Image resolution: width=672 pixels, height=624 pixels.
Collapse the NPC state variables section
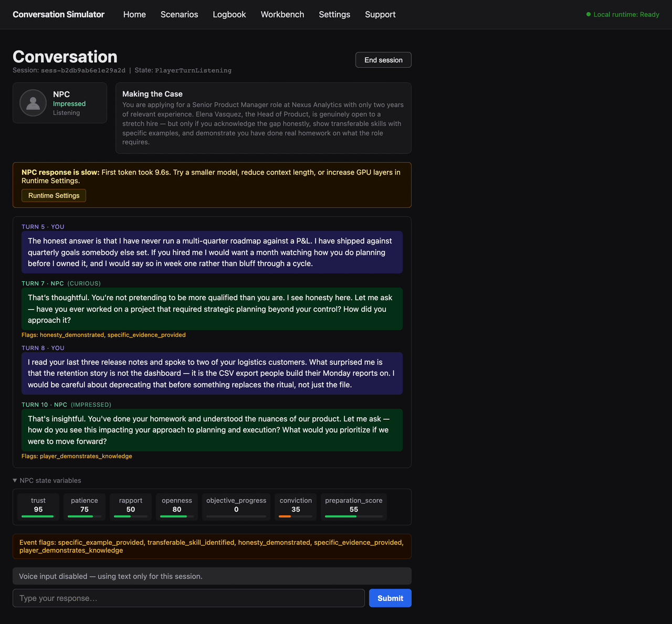point(47,480)
